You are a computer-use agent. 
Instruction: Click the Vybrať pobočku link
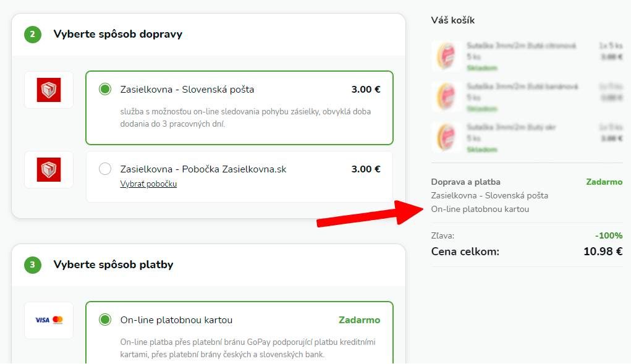point(148,184)
